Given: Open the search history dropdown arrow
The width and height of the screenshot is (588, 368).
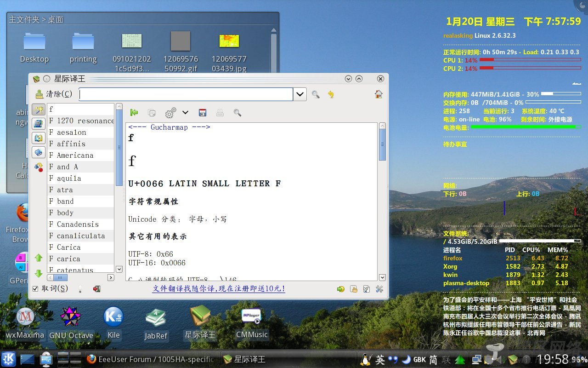Looking at the screenshot, I should (300, 94).
